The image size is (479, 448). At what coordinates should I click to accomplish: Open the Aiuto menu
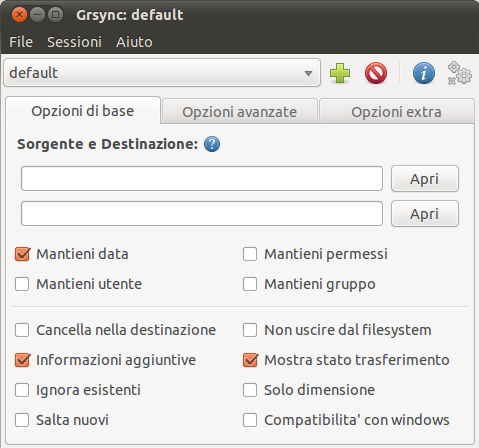[x=134, y=42]
